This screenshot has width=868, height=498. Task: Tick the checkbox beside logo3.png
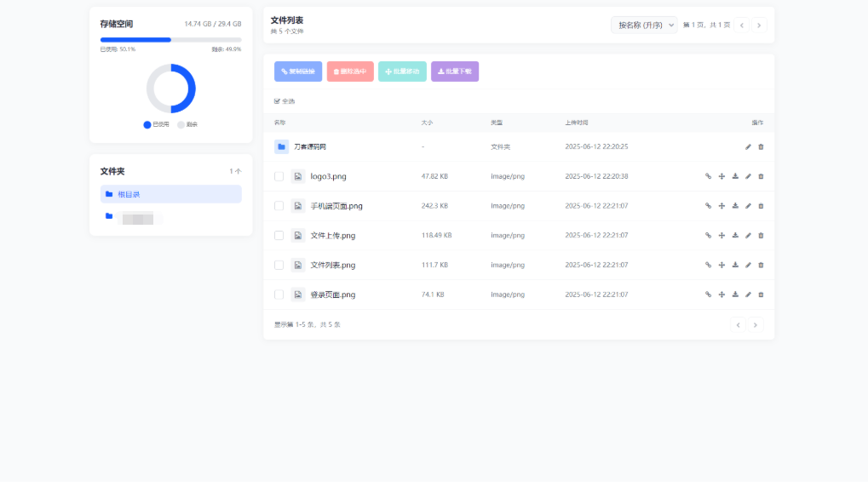coord(279,176)
